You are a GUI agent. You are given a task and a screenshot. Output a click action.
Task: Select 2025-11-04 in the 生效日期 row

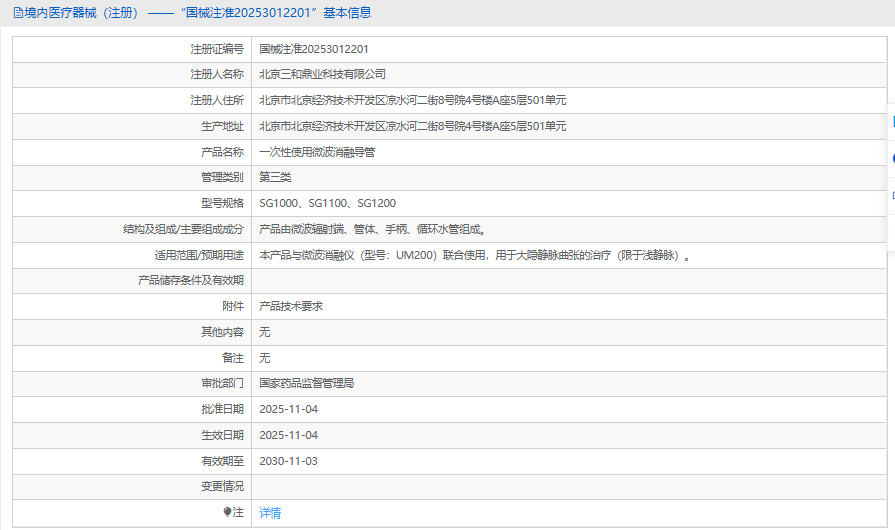pos(289,435)
